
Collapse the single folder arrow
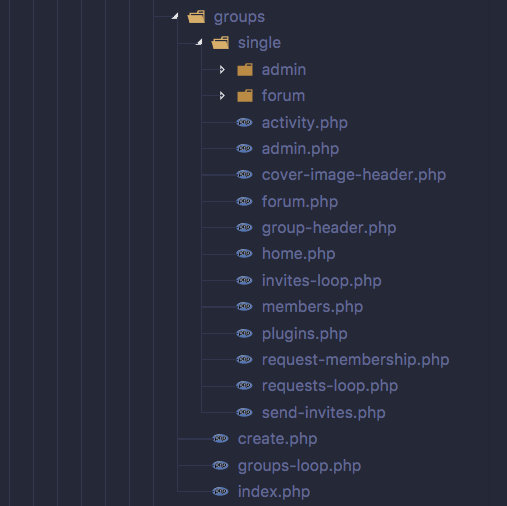[x=199, y=42]
